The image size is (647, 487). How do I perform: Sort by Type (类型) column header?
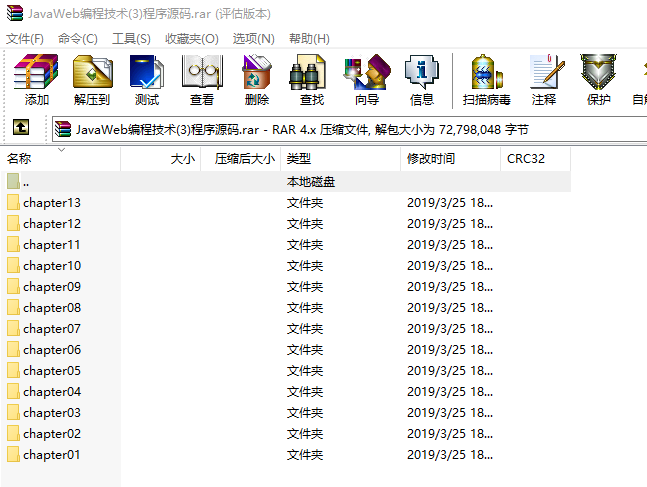point(341,158)
